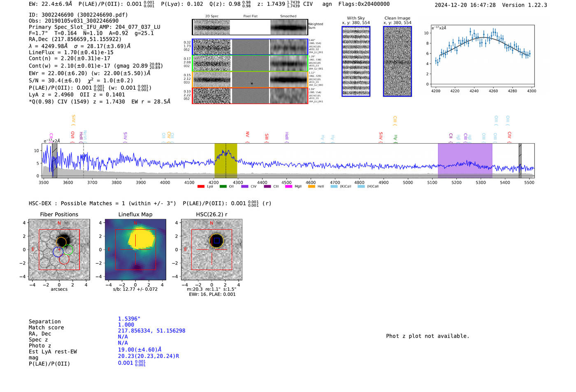Viewport: 576px width, 392px height.
Task: Click the blue square marker in HSC r image
Action: point(216,240)
